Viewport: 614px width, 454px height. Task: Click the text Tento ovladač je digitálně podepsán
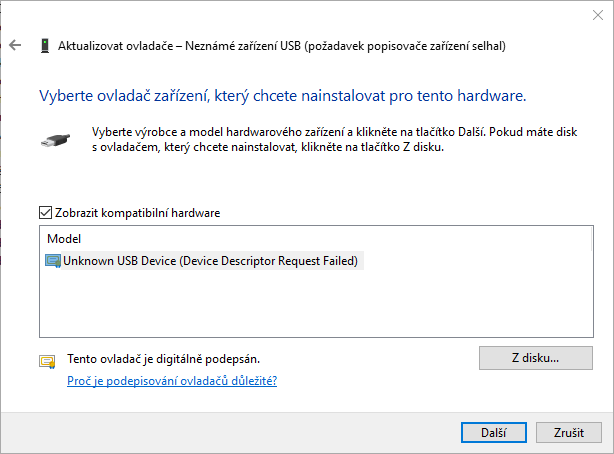point(169,358)
